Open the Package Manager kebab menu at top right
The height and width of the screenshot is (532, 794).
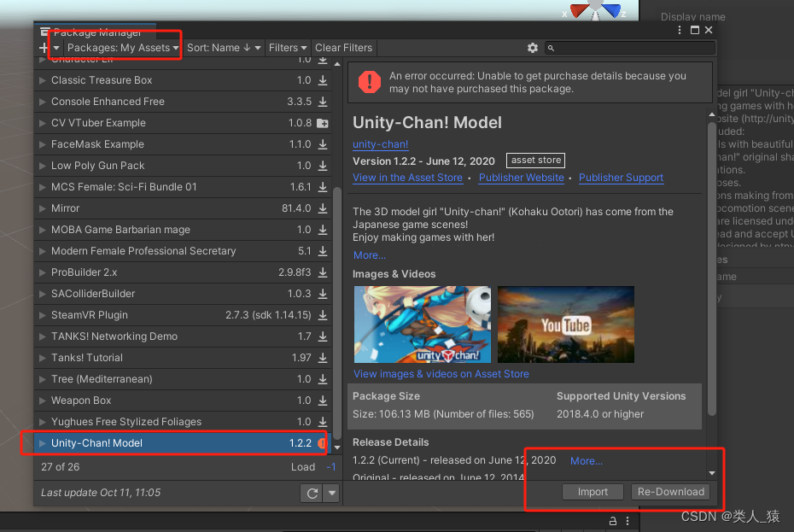tap(679, 29)
